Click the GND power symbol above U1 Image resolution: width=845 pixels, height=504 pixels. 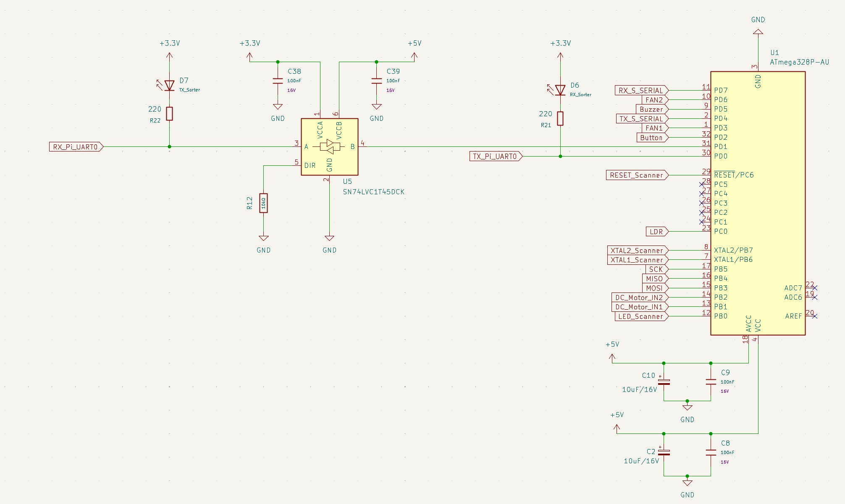click(x=758, y=31)
